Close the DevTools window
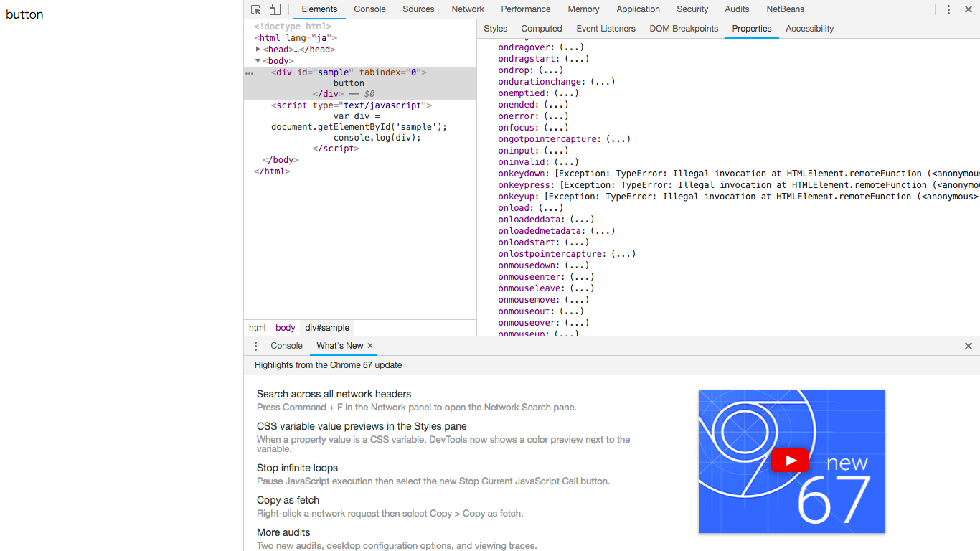This screenshot has height=551, width=980. 969,9
